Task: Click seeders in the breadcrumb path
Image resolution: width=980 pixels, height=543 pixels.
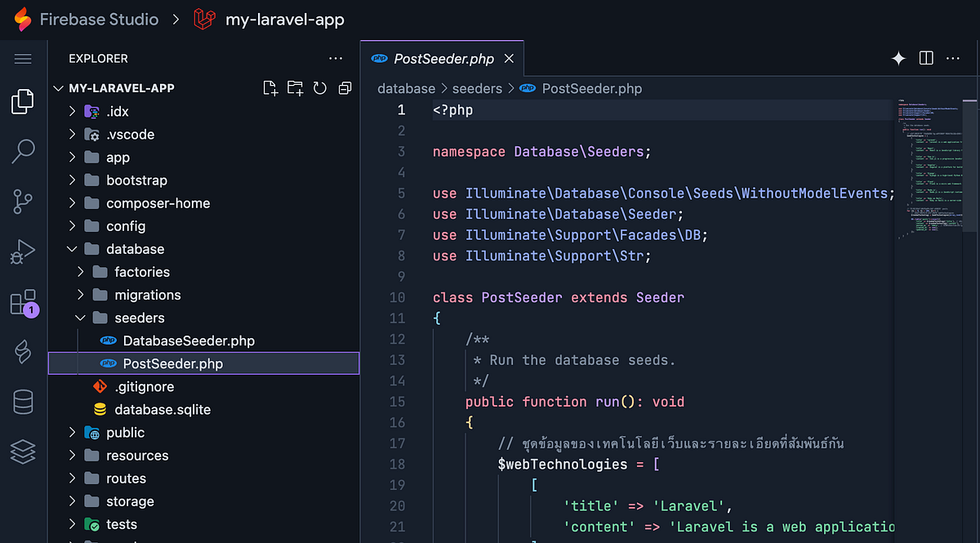Action: pos(477,87)
